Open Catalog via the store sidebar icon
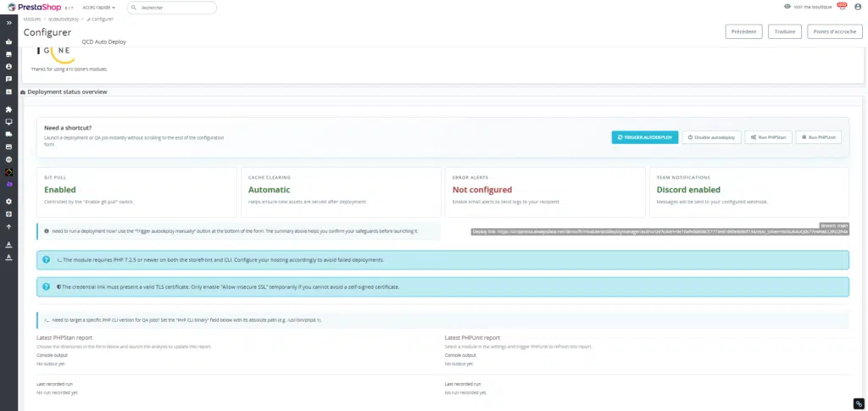The image size is (868, 411). pos(8,54)
